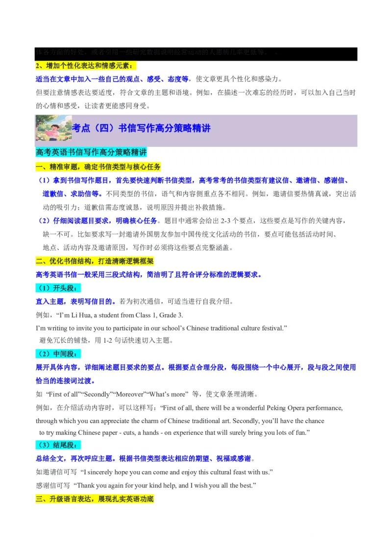Click line '例如，在介绍活动内容时，可以这样写'

(x=189, y=408)
